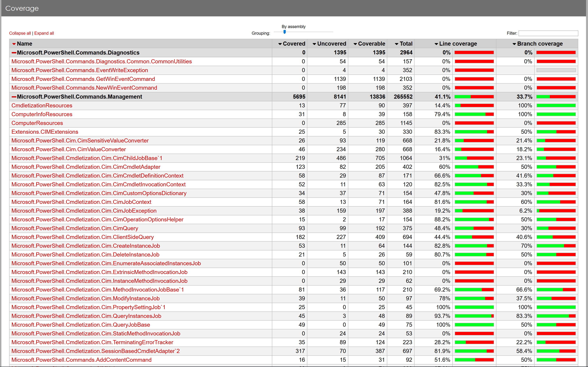
Task: Collapse the Microsoft.PowerShell.Commands.Management assembly
Action: tap(14, 97)
